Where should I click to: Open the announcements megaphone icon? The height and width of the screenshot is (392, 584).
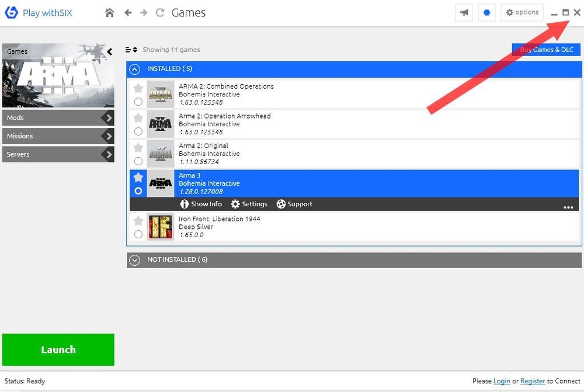464,13
